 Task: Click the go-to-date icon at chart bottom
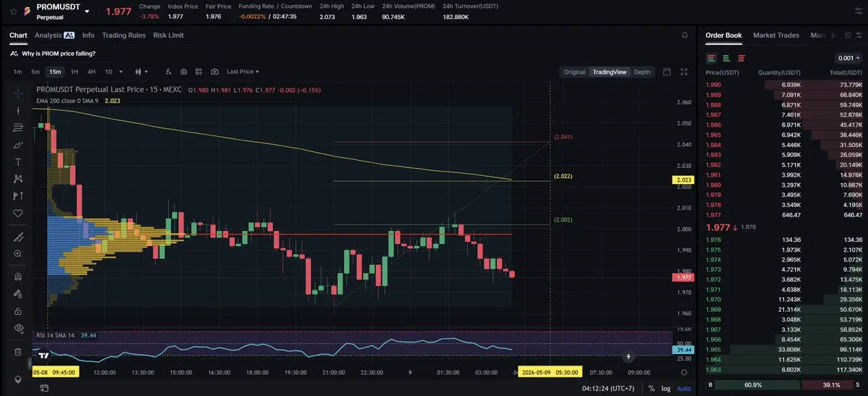click(43, 389)
